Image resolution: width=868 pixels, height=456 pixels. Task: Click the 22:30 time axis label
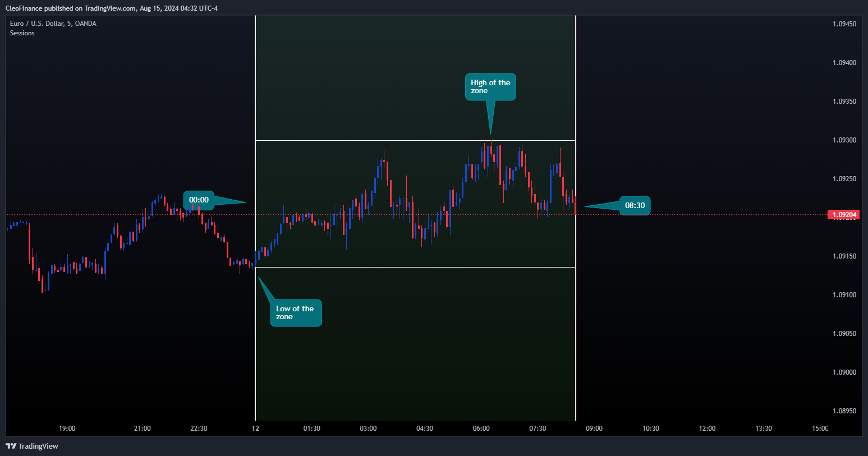(x=199, y=429)
